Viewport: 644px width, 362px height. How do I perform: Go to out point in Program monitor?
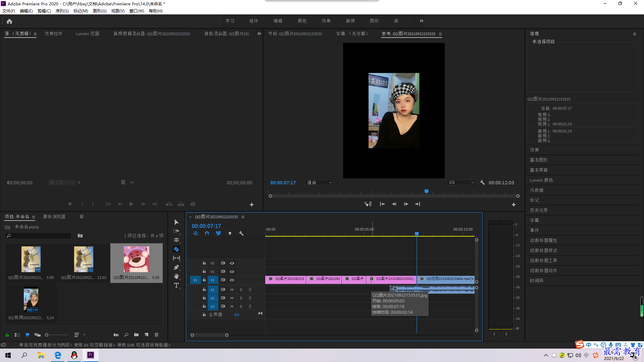tap(418, 204)
